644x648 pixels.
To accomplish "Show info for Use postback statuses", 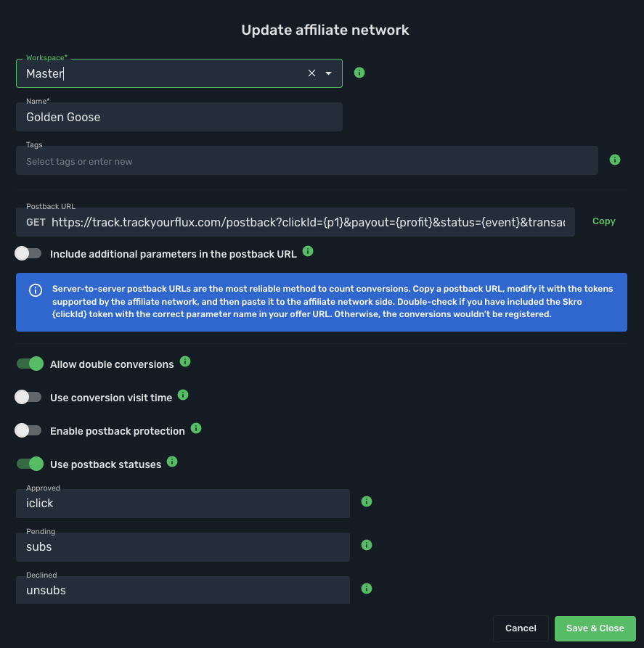I will pyautogui.click(x=172, y=462).
